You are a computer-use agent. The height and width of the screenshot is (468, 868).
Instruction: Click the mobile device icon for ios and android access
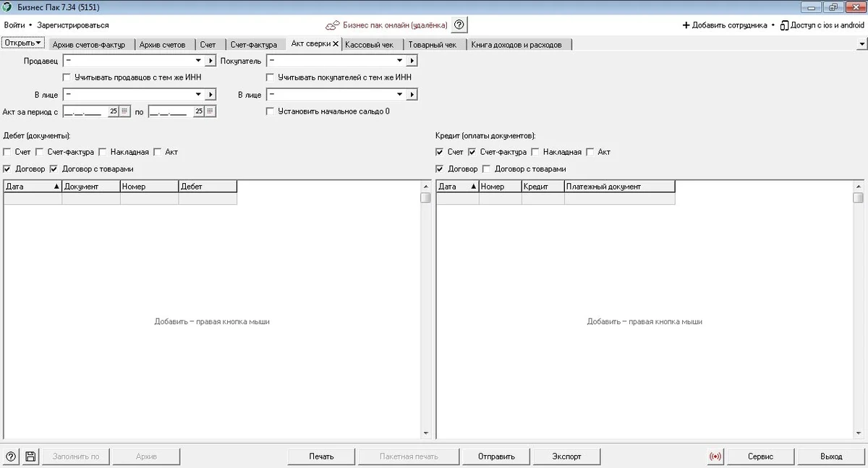(x=784, y=25)
